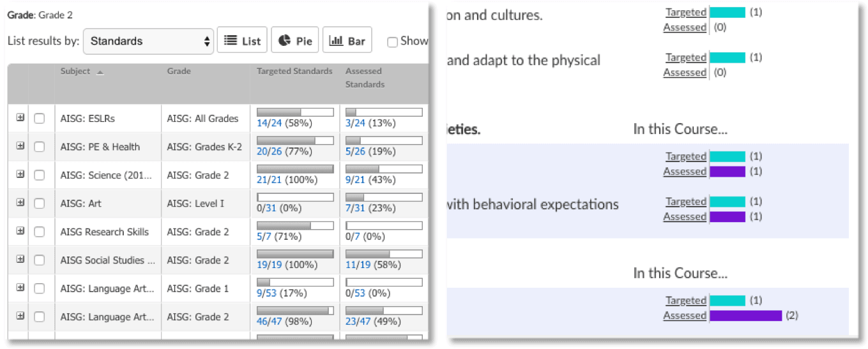This screenshot has height=349, width=868.
Task: Open the 23/47 assessed standards link
Action: click(x=358, y=322)
